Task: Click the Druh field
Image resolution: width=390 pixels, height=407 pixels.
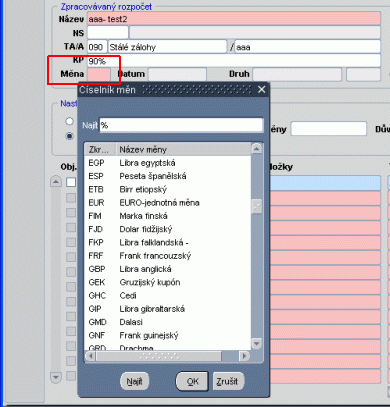Action: (297, 74)
